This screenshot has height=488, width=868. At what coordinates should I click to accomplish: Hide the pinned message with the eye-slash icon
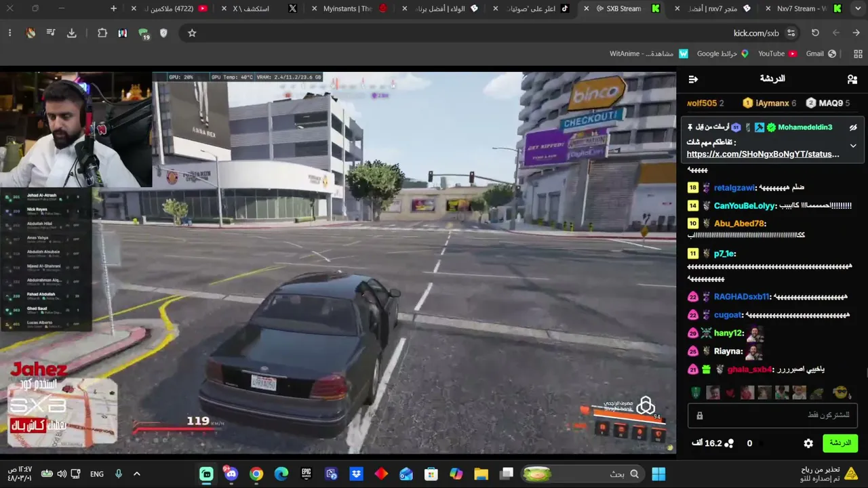pos(854,127)
